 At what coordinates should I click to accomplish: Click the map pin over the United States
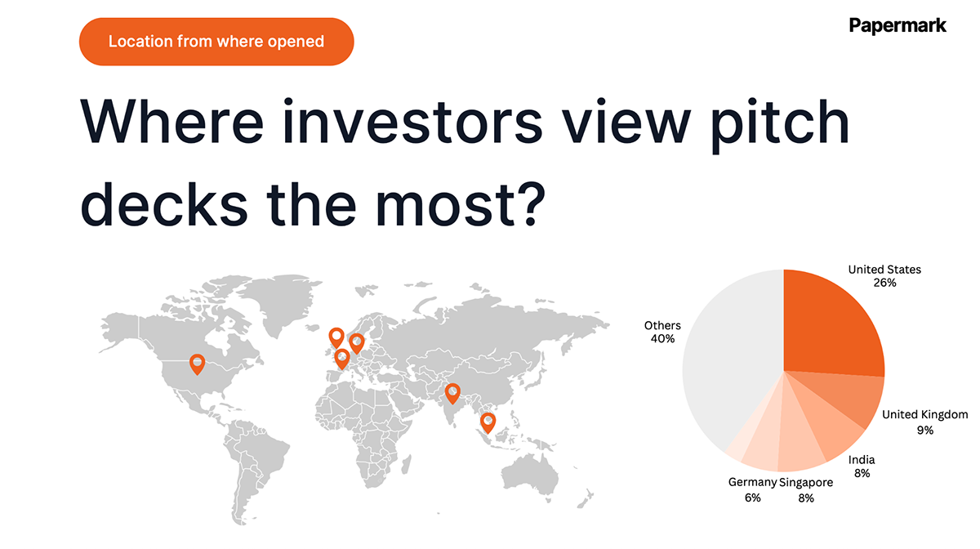point(197,363)
